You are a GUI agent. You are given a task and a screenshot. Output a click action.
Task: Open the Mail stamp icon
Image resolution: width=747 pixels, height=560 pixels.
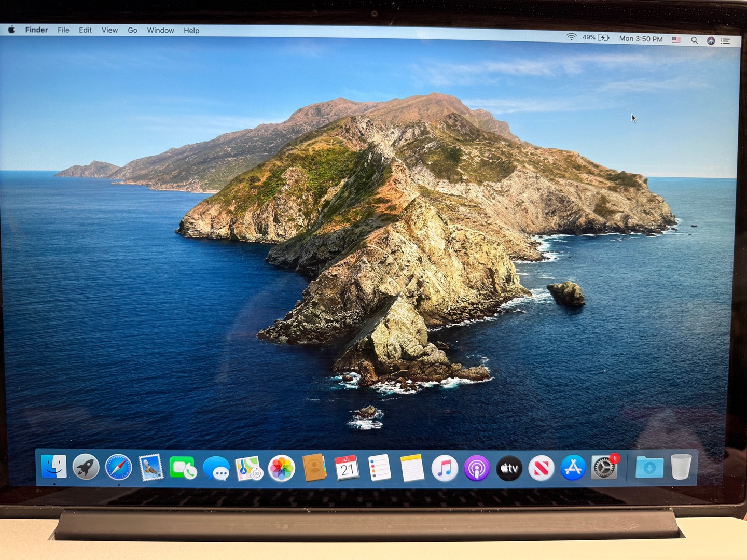coord(151,468)
